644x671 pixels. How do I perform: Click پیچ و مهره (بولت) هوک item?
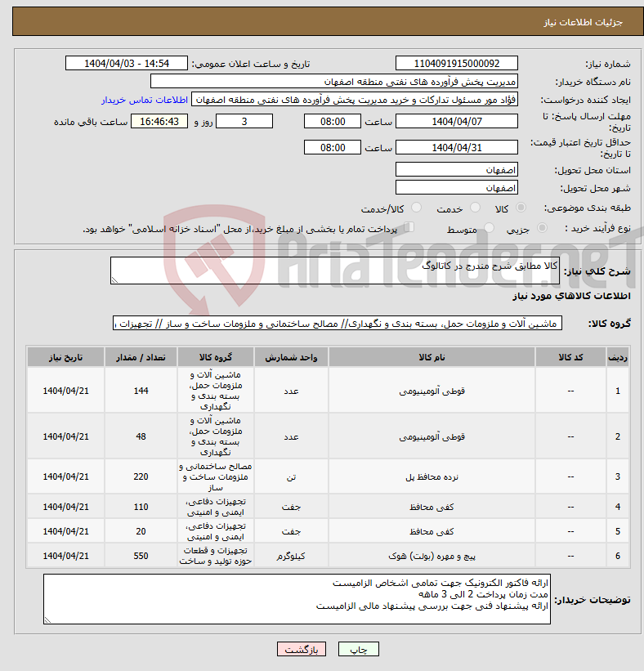tap(432, 556)
